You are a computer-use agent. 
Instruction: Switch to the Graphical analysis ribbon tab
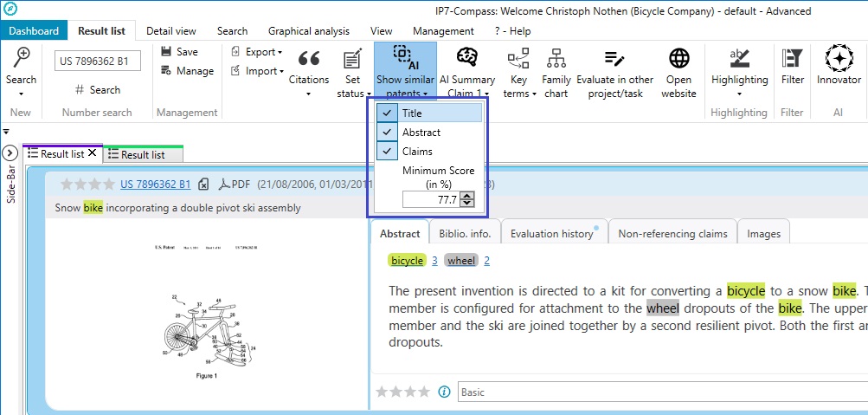[308, 31]
